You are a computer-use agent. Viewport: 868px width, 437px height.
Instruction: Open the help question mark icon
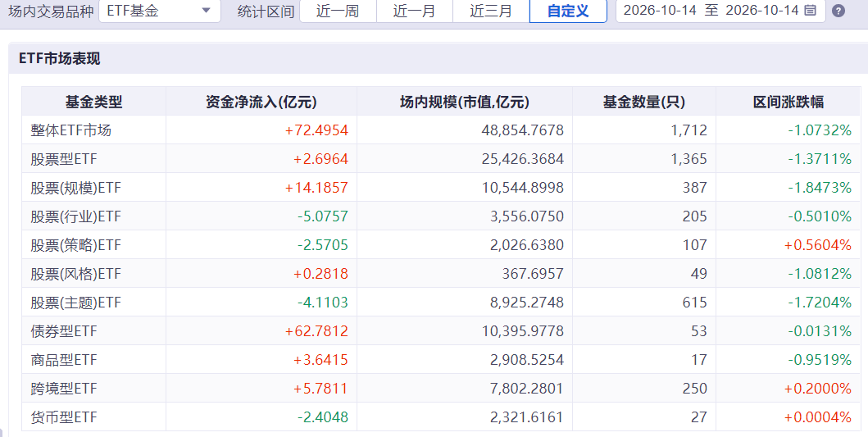click(838, 11)
